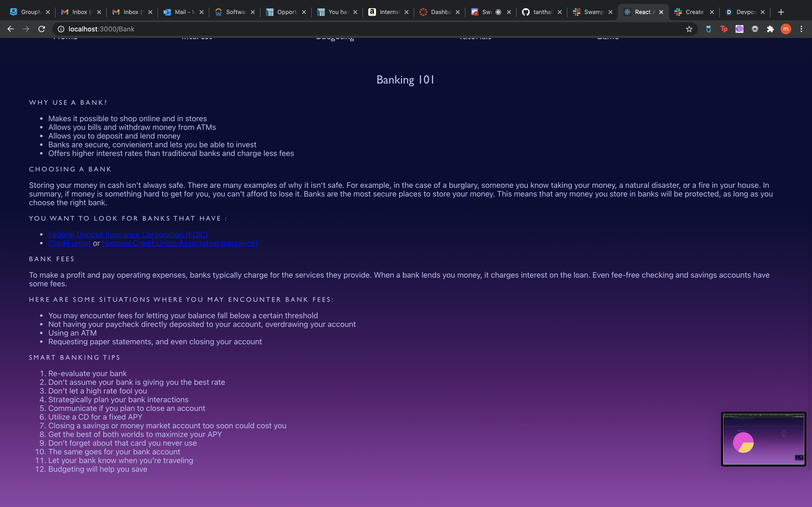Open the Federal Deposit Insurance Corporation link
This screenshot has height=507, width=812.
pos(128,234)
